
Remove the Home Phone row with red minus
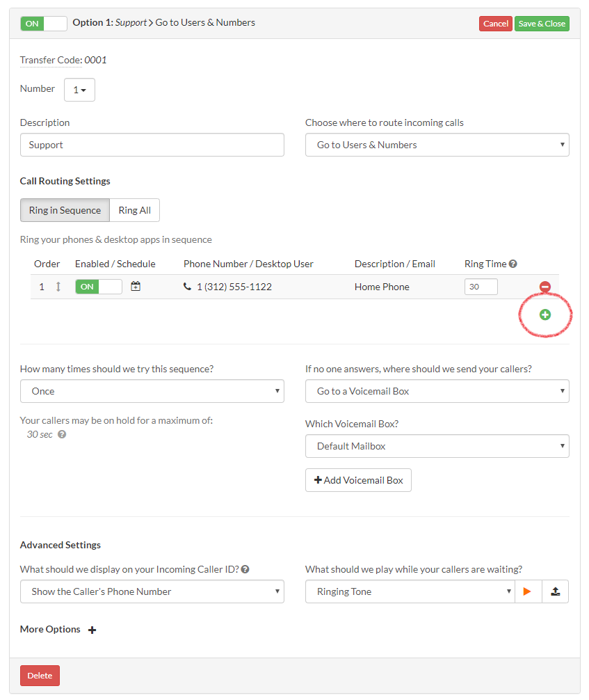[x=545, y=287]
